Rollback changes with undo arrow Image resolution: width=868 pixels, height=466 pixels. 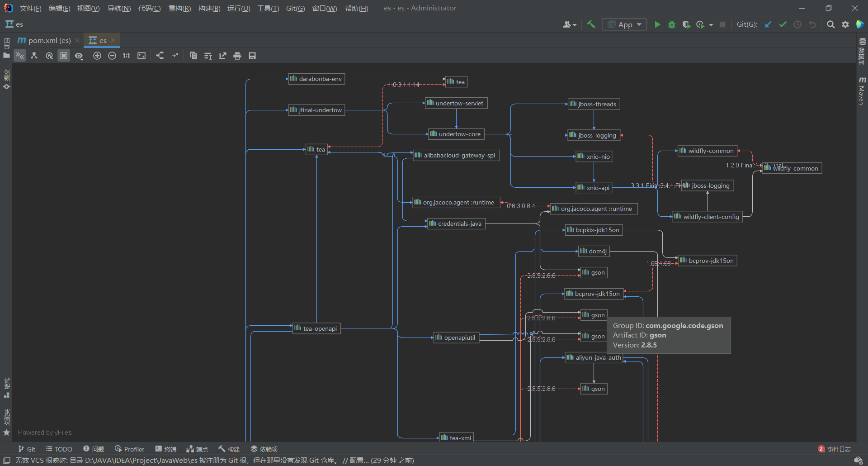(812, 24)
